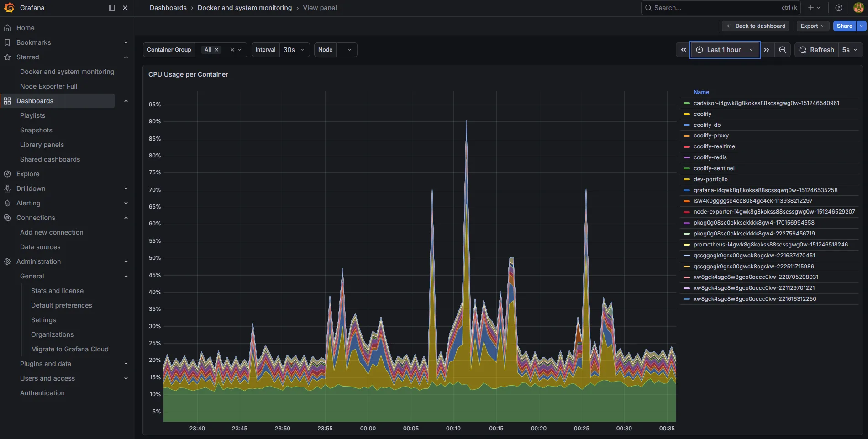Screen dimensions: 868x439
Task: Open Node Exporter Full starred dashboard
Action: tap(49, 86)
